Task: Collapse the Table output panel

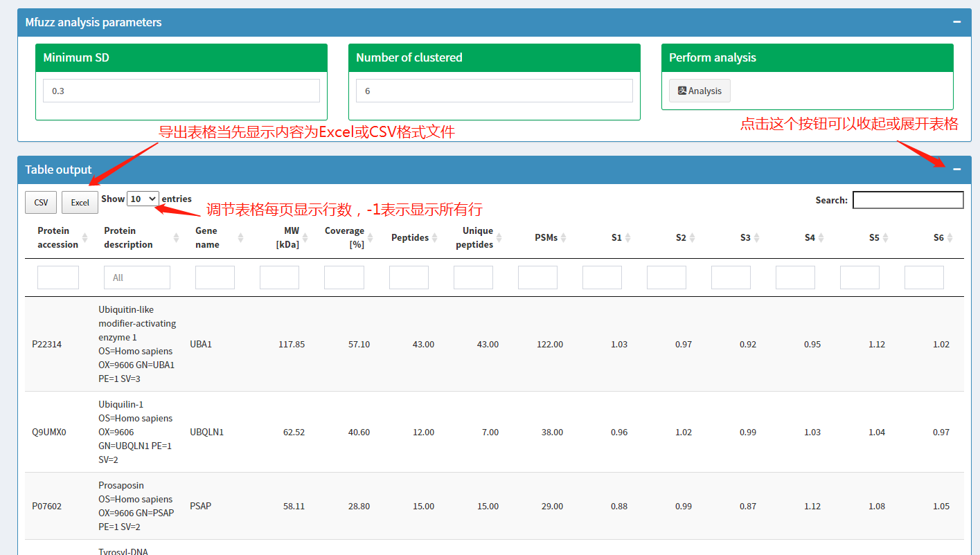Action: point(956,170)
